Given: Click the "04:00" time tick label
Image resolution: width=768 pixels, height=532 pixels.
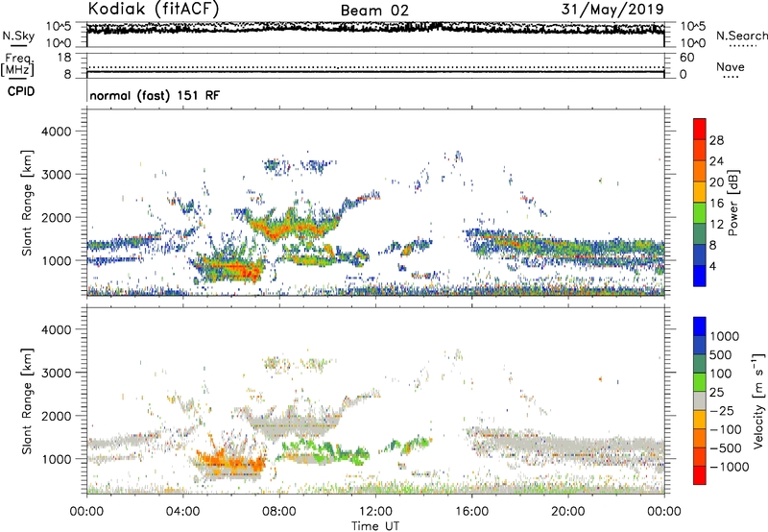Looking at the screenshot, I should point(182,512).
